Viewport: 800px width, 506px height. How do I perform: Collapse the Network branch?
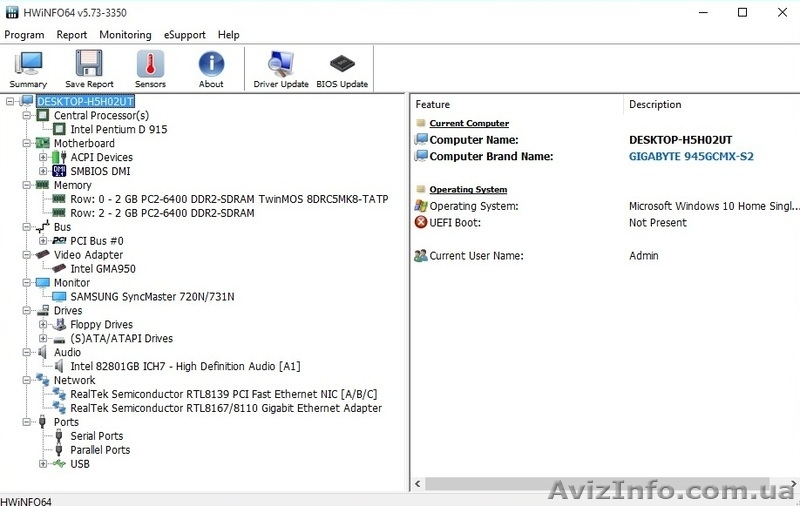pyautogui.click(x=27, y=380)
